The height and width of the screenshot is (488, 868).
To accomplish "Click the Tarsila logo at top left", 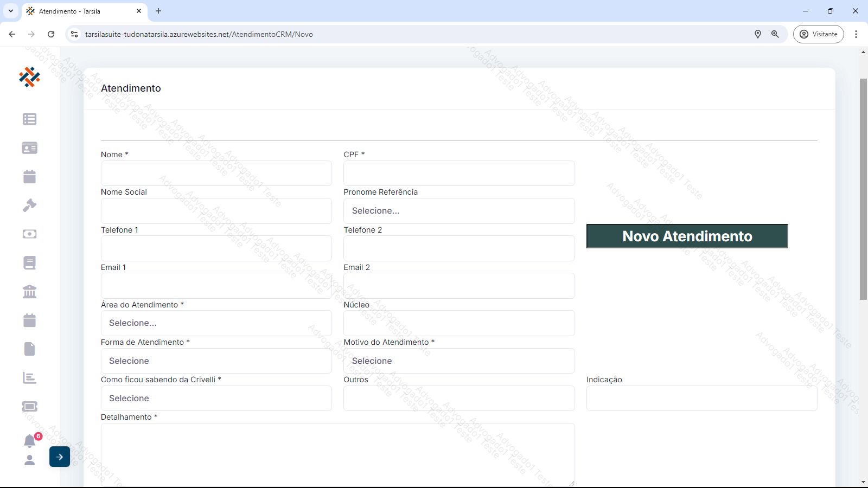I will pyautogui.click(x=29, y=77).
